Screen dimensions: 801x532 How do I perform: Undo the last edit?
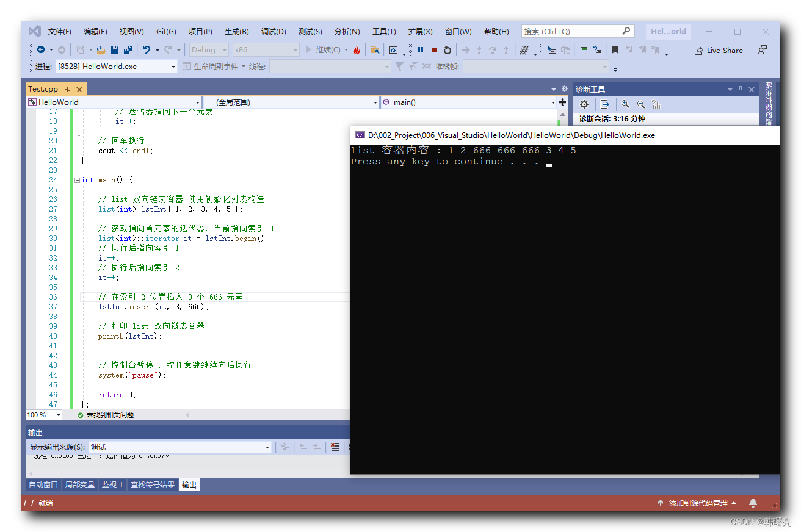147,50
